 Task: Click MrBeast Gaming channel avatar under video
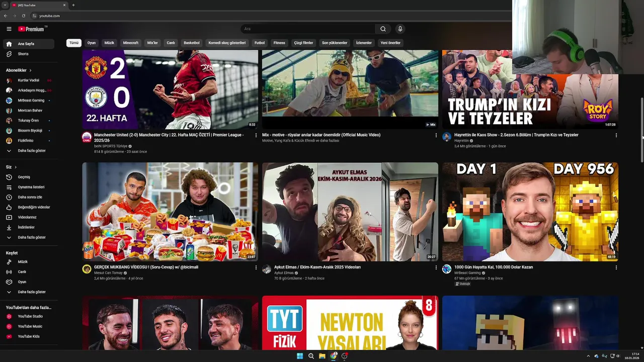coord(447,269)
